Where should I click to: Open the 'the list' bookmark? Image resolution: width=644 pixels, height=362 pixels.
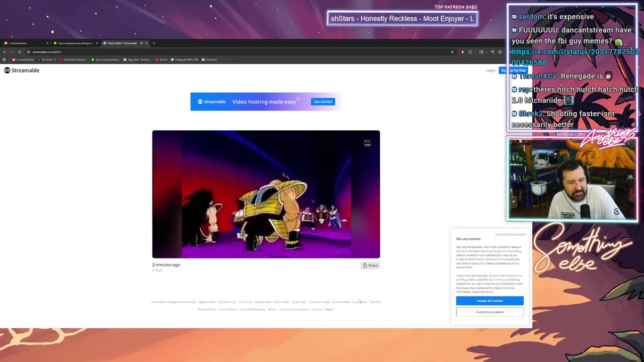[162, 59]
